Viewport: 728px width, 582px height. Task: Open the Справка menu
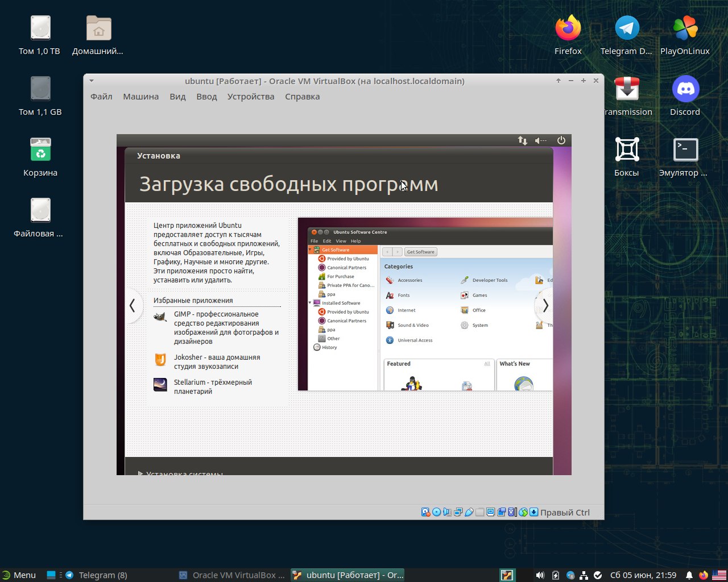302,97
